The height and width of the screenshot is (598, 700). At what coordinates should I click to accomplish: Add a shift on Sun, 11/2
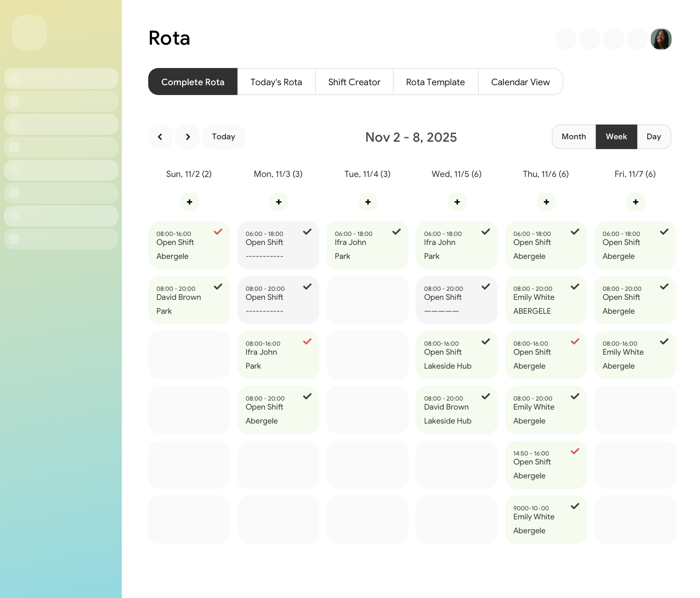pyautogui.click(x=189, y=202)
